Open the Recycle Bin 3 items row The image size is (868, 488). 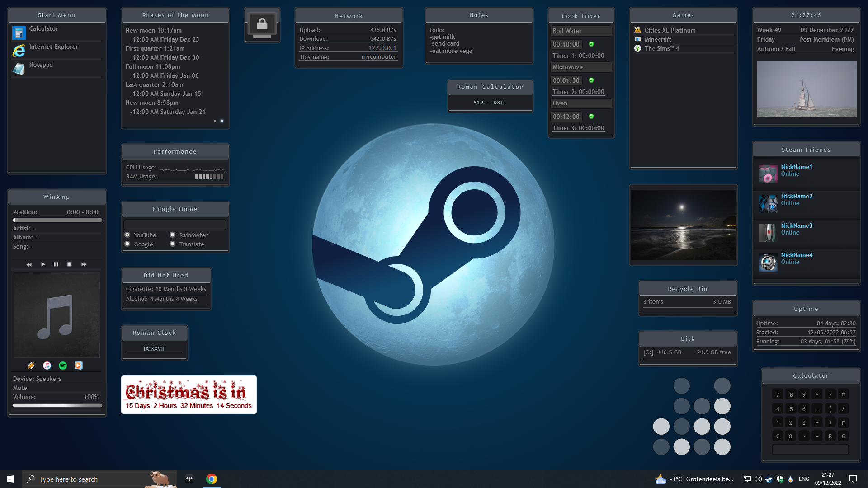tap(687, 302)
